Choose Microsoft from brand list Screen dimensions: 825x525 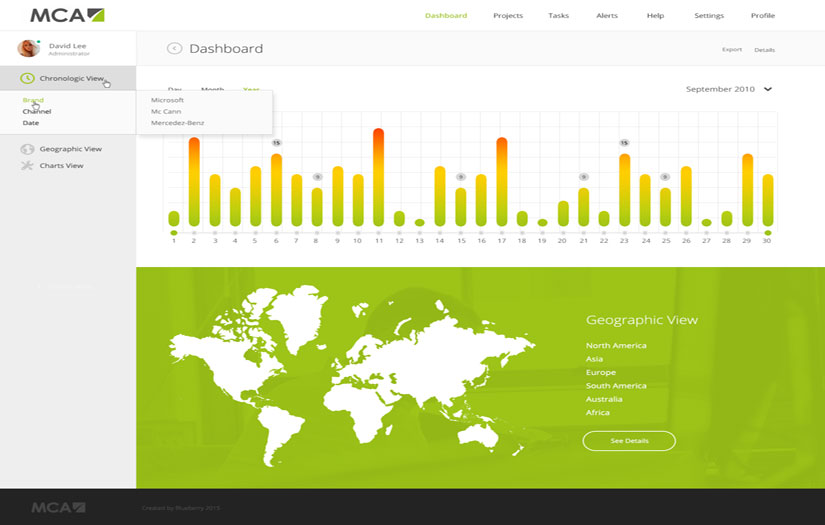point(167,100)
